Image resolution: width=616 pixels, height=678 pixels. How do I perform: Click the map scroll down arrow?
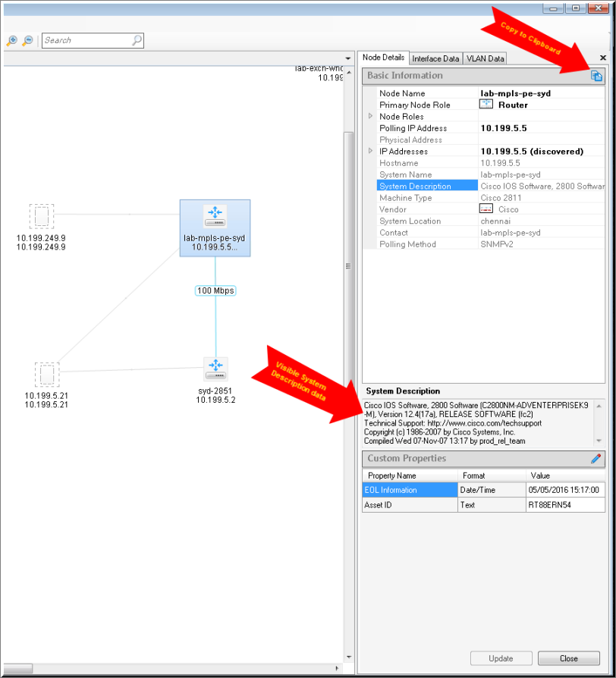tap(349, 658)
